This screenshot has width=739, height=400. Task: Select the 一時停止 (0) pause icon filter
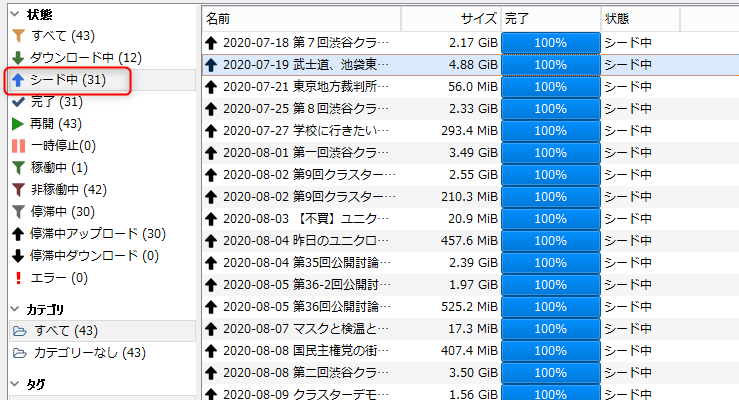coord(18,146)
